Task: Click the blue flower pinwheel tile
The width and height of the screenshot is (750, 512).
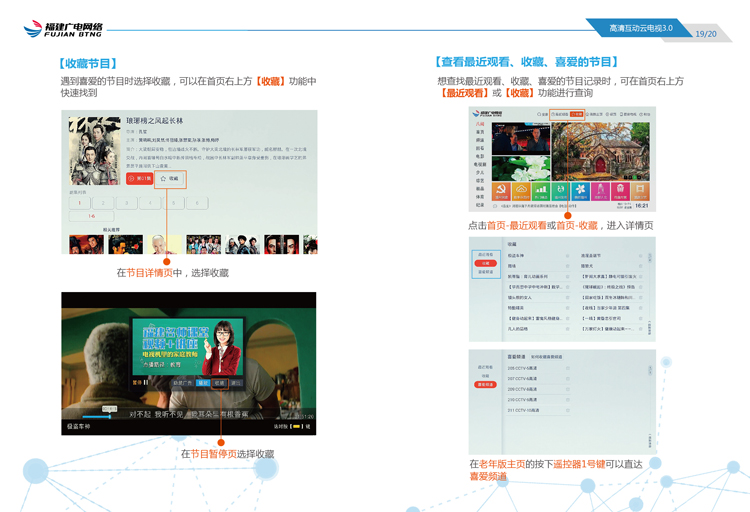Action: tap(581, 191)
